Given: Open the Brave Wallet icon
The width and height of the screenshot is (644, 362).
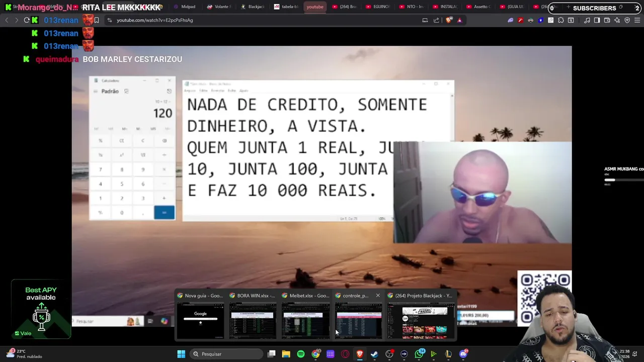Looking at the screenshot, I should tap(607, 20).
